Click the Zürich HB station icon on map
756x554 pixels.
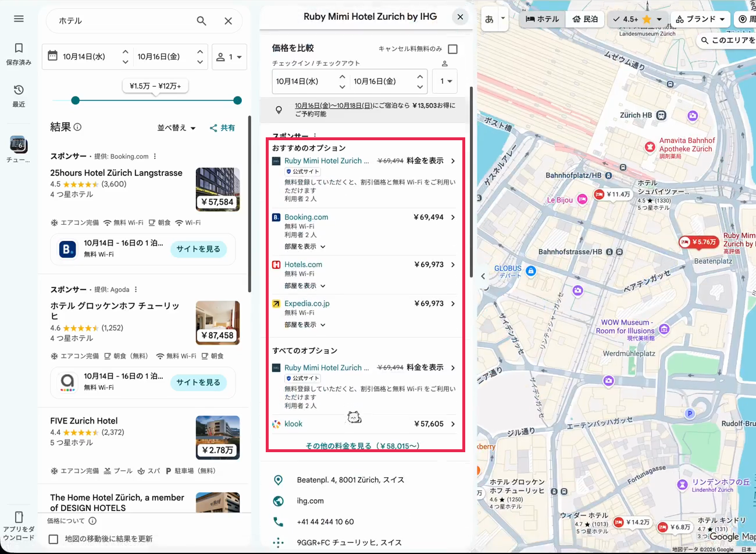tap(661, 115)
